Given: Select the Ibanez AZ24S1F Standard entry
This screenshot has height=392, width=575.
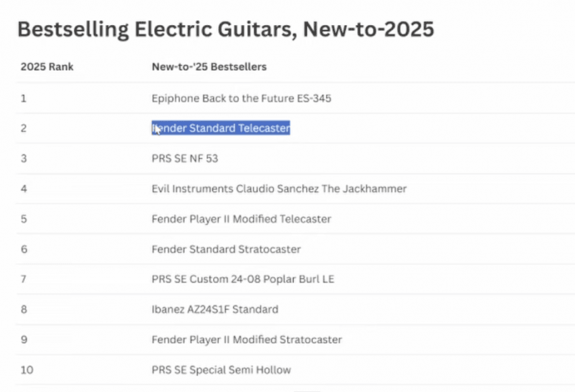Looking at the screenshot, I should tap(214, 310).
